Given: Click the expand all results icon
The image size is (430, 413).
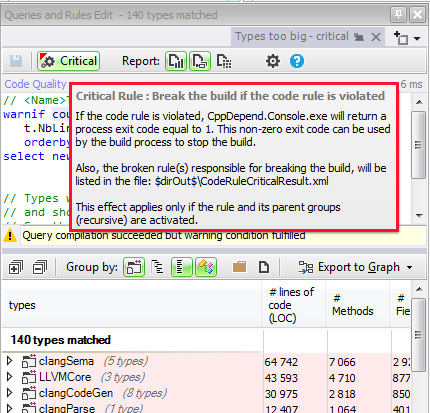Looking at the screenshot, I should pos(16,267).
